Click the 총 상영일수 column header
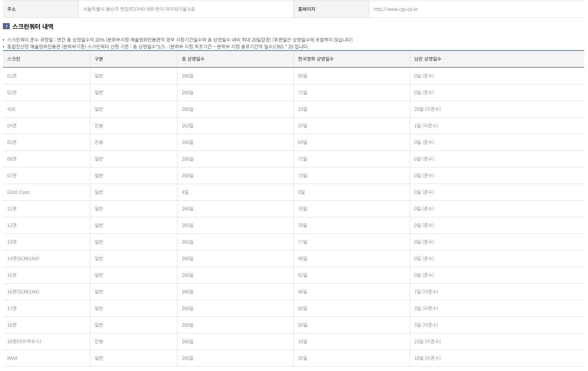The height and width of the screenshot is (371, 588). tap(193, 59)
